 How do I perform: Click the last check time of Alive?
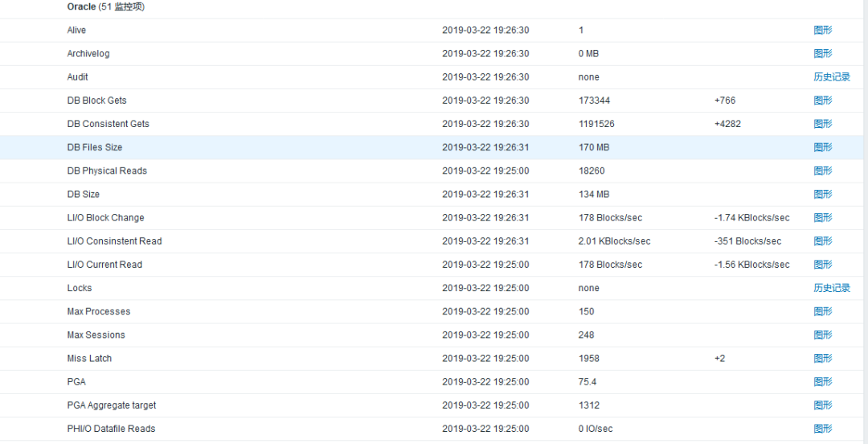485,31
